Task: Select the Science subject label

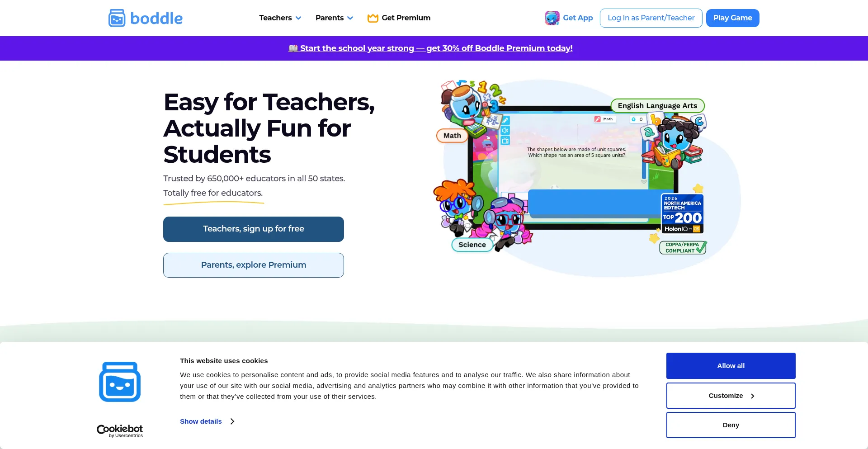Action: point(472,245)
